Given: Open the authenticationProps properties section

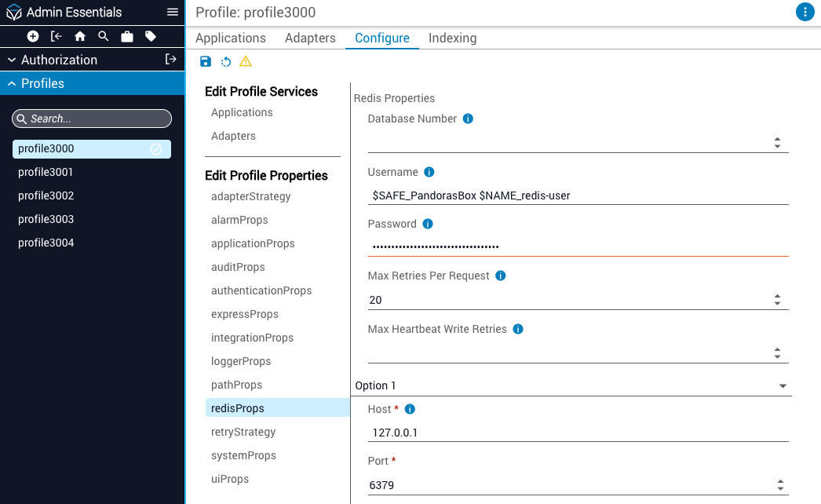Looking at the screenshot, I should tap(261, 290).
